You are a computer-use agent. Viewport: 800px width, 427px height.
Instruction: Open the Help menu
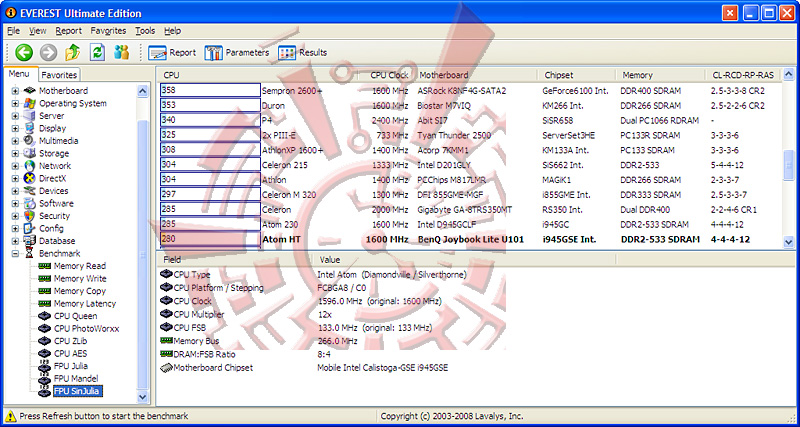(x=172, y=31)
